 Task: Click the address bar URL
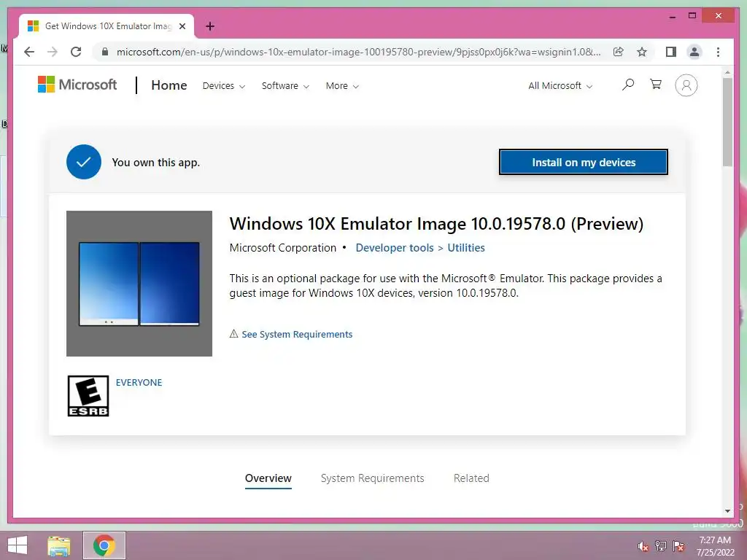[358, 52]
